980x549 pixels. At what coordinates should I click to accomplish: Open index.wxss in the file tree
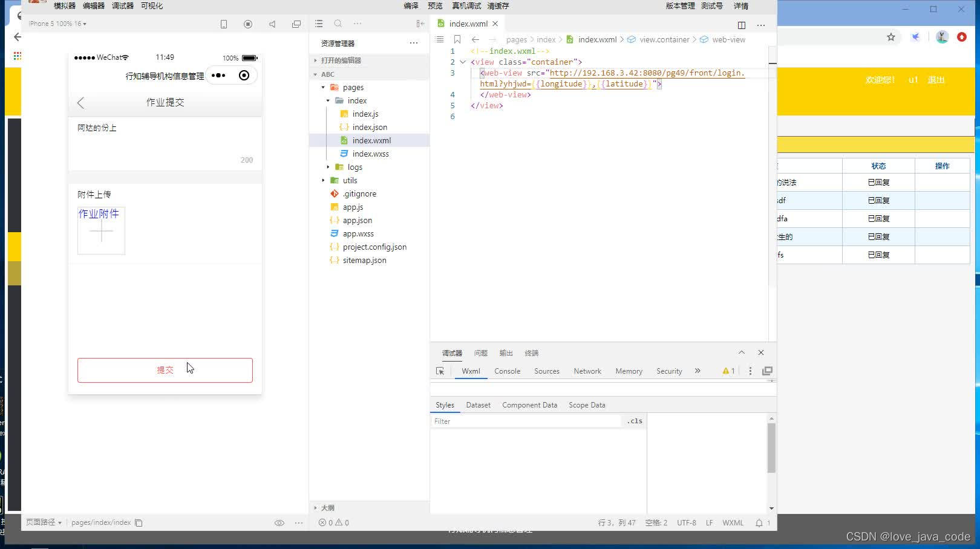[x=370, y=154]
